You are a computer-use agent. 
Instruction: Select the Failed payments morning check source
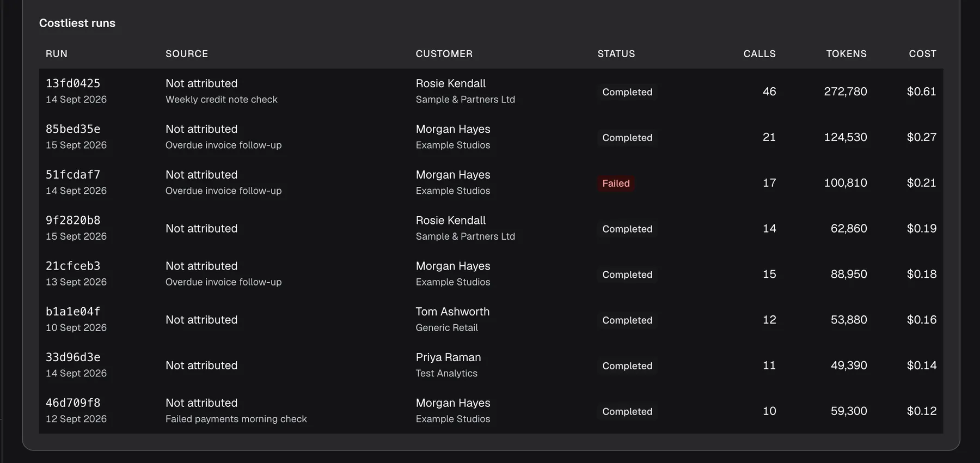coord(236,419)
